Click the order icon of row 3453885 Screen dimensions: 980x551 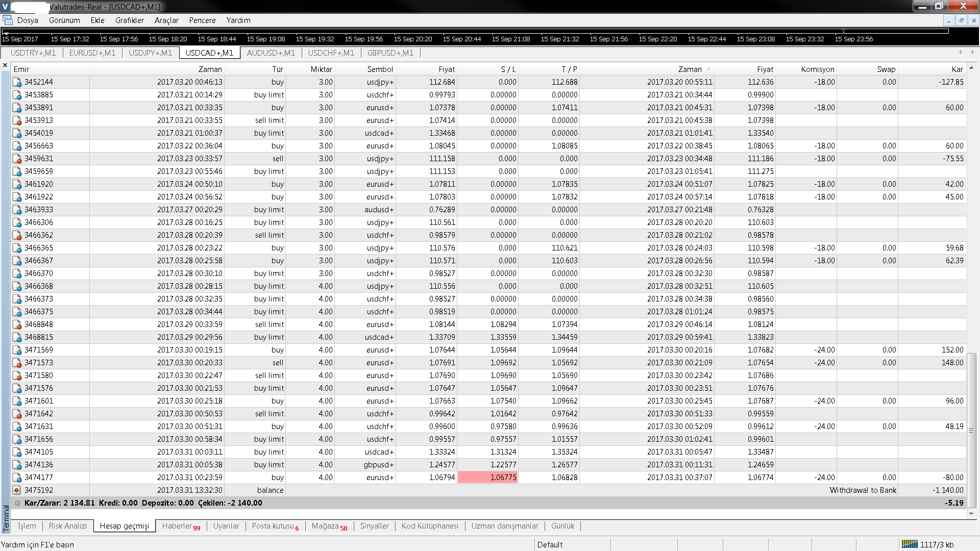pyautogui.click(x=17, y=95)
